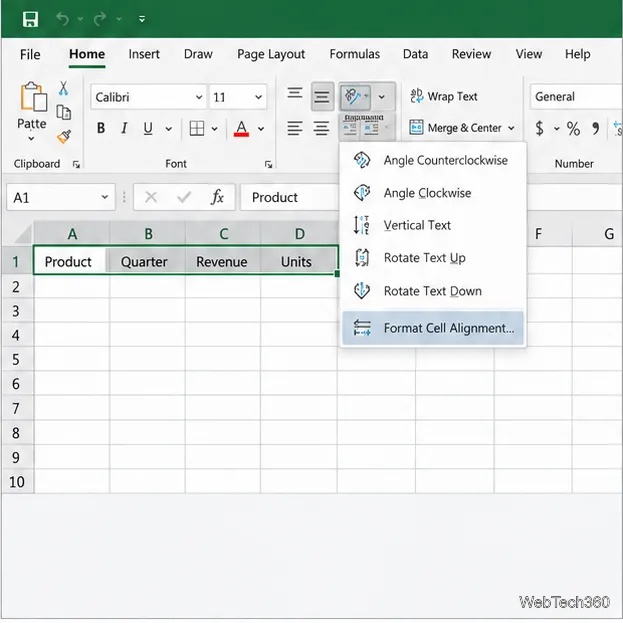Click the Undo arrow icon
This screenshot has height=623, width=623.
pyautogui.click(x=63, y=18)
